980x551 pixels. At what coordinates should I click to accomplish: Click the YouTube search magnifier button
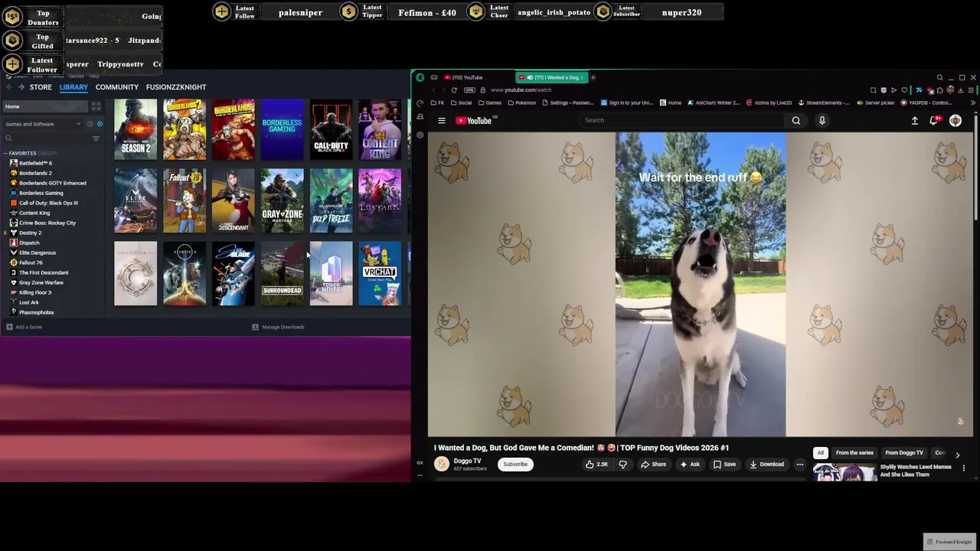796,120
